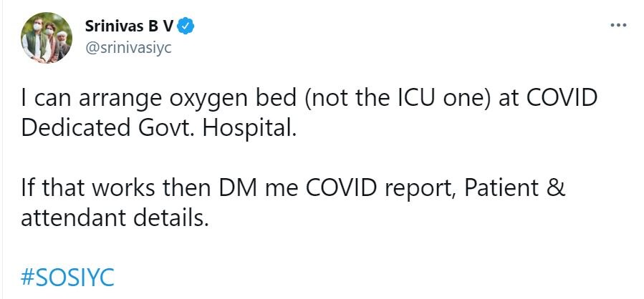
Task: Open the #SOSIYC hashtag link
Action: coord(68,277)
